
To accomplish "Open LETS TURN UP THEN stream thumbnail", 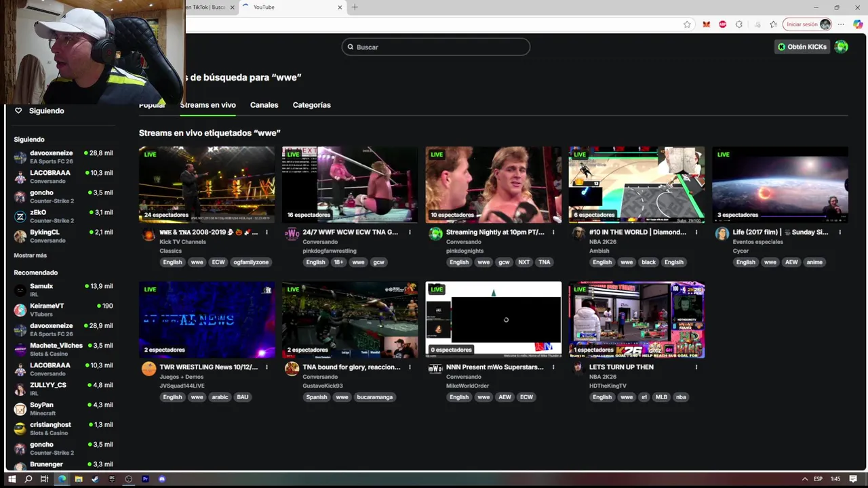I will tap(637, 320).
